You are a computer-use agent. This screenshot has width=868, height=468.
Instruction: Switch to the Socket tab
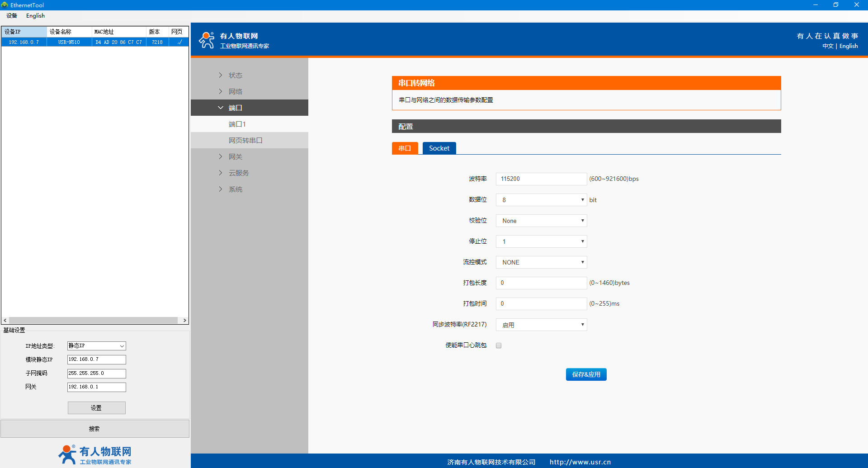pos(439,148)
